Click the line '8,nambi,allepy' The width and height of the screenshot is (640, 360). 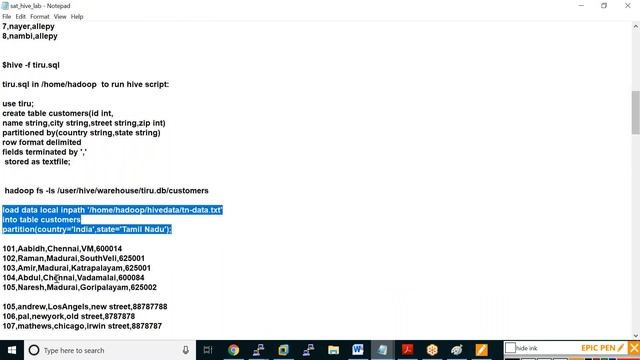coord(30,36)
